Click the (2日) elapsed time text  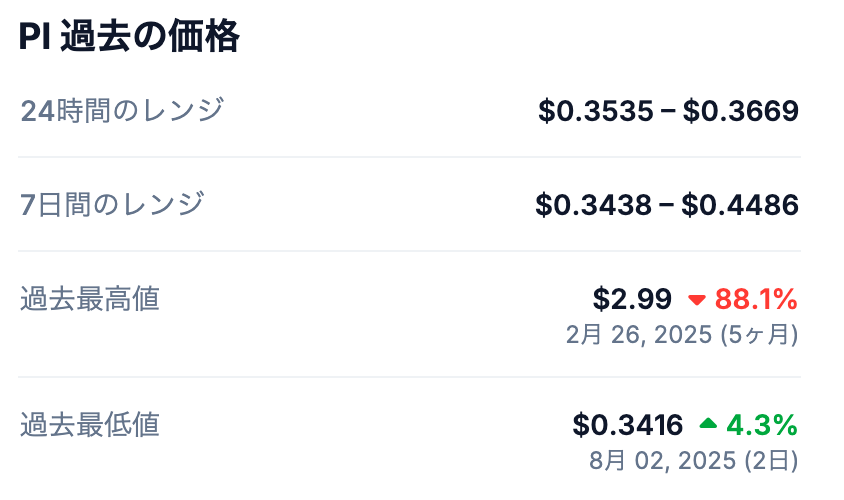point(771,461)
